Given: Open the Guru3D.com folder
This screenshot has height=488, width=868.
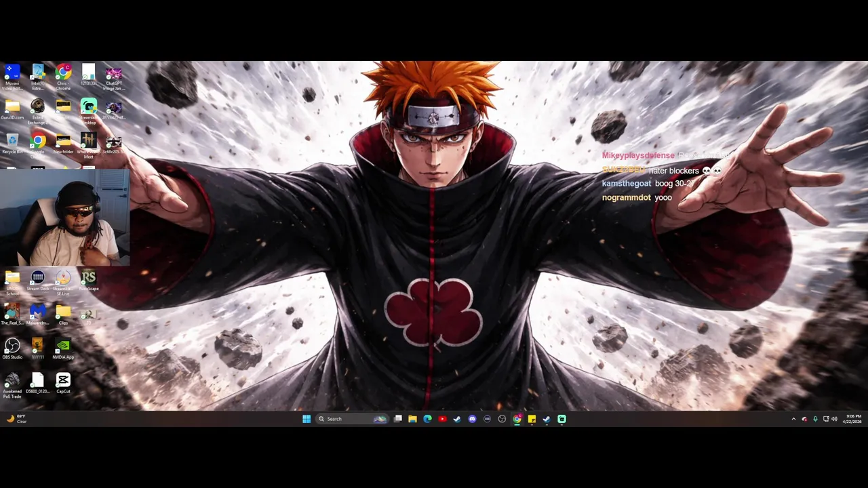Looking at the screenshot, I should (x=12, y=109).
